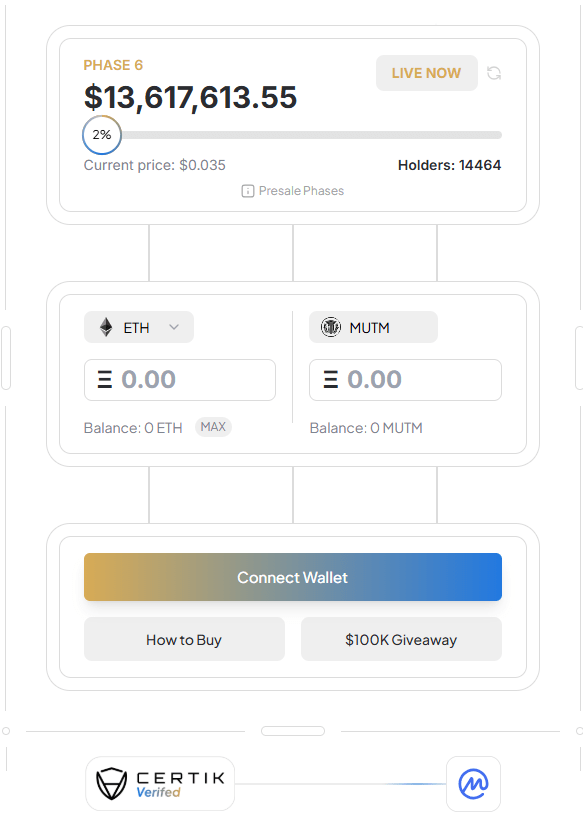Open the token selector showing MUTM
Screen dimensions: 583x830
[x=373, y=327]
